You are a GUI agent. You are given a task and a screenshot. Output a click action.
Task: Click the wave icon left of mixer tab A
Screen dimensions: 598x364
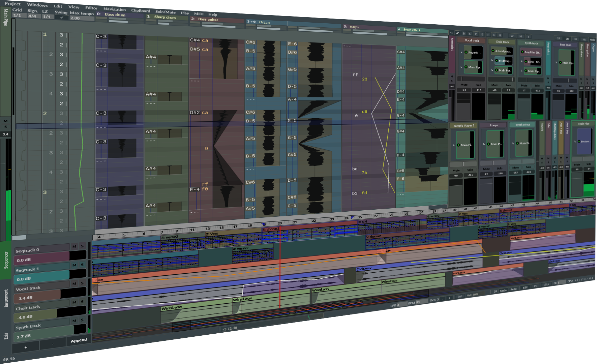(451, 33)
